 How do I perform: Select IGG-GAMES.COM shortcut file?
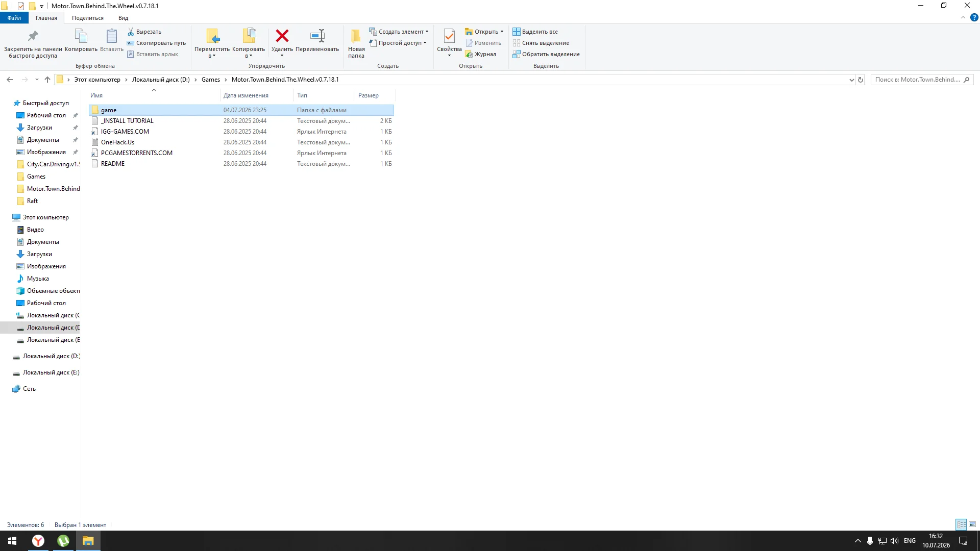coord(241,132)
